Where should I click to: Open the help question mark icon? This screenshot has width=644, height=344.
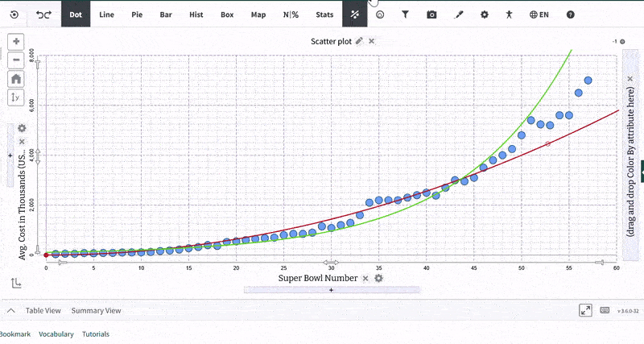click(x=571, y=15)
